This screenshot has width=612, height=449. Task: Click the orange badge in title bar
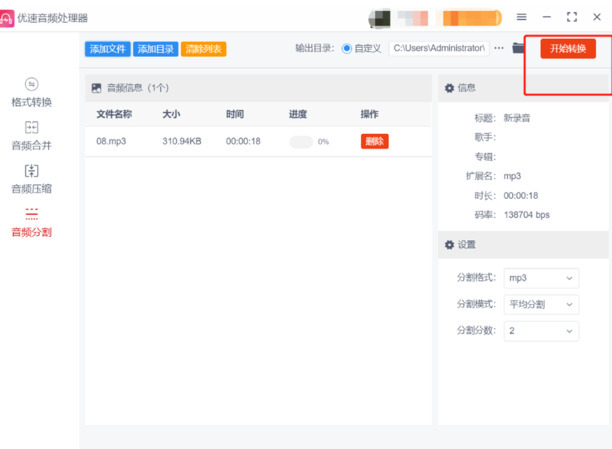click(x=471, y=18)
